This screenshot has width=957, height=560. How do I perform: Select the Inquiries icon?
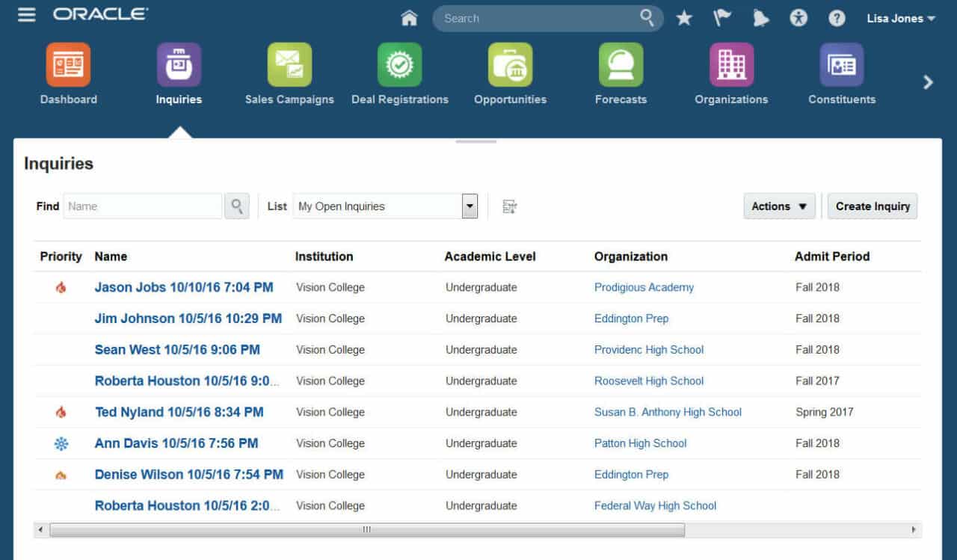pos(178,64)
